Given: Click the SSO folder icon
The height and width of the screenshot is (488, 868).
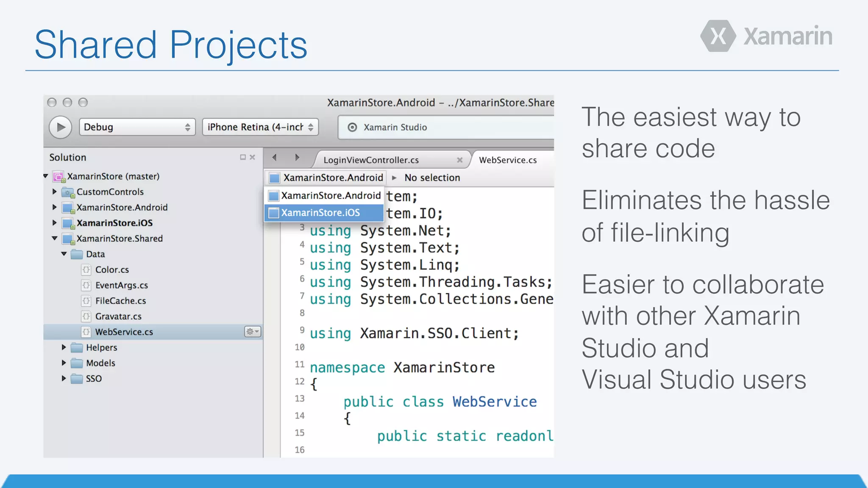Looking at the screenshot, I should (x=77, y=379).
